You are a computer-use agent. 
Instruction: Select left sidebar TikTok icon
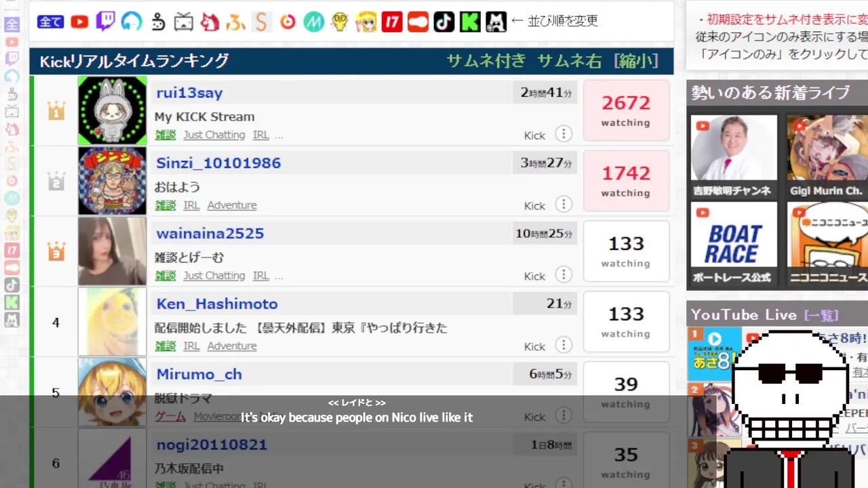(x=12, y=285)
